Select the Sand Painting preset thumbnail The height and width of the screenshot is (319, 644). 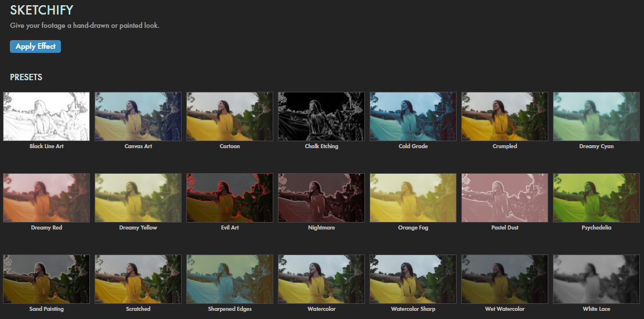coord(46,279)
